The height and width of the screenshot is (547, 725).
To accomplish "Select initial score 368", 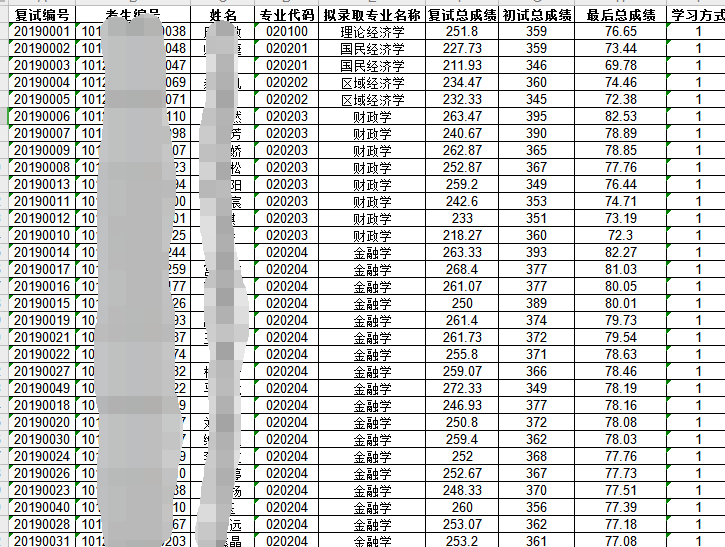I will pyautogui.click(x=536, y=456).
